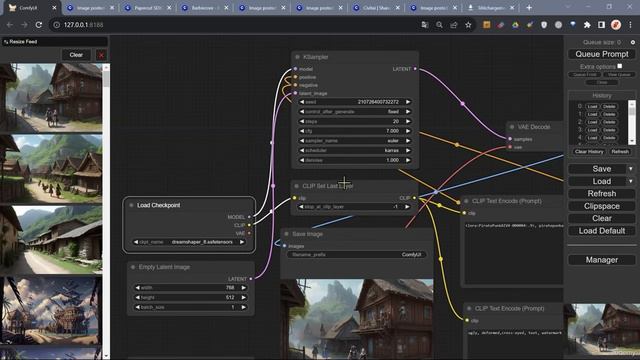Click the Queue Prompt button
Viewport: 640px width, 360px height.
tap(602, 54)
